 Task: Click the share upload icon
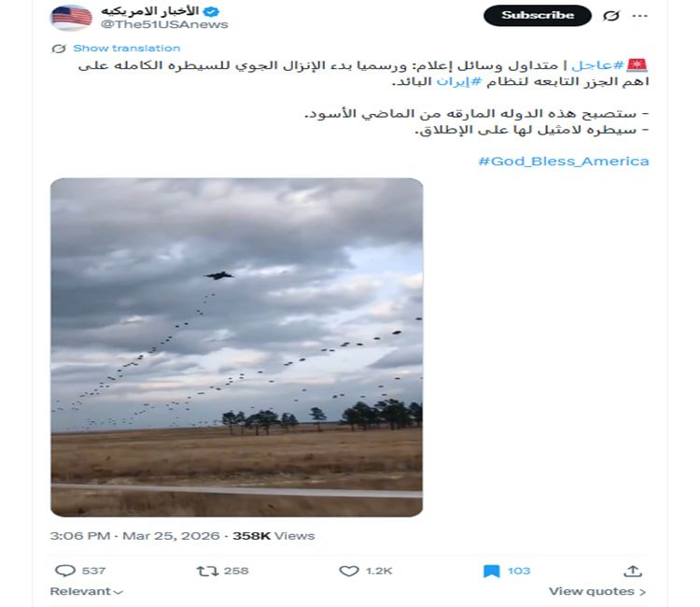pos(633,571)
